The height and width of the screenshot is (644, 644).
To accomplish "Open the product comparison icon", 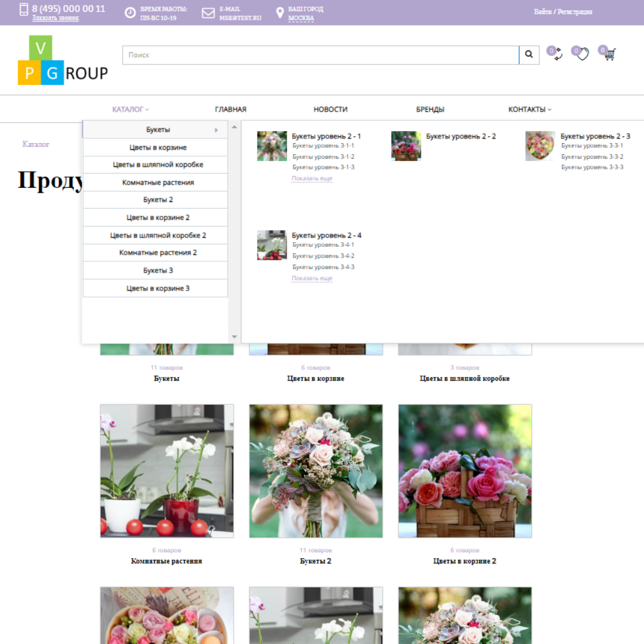I will tap(556, 54).
